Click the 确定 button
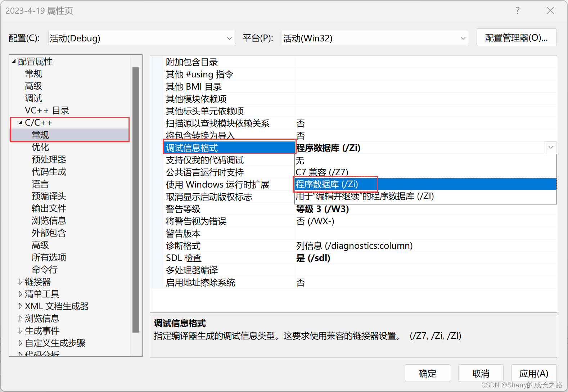The height and width of the screenshot is (392, 568). point(427,373)
